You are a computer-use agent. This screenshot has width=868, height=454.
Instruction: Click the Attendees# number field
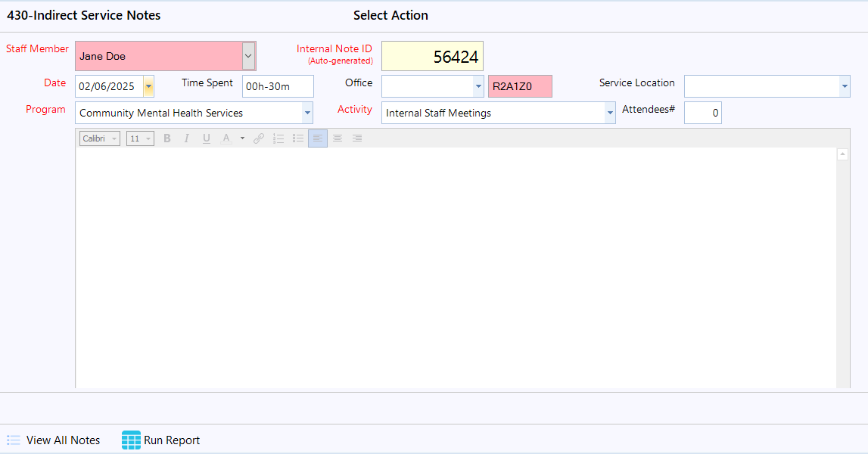click(703, 113)
